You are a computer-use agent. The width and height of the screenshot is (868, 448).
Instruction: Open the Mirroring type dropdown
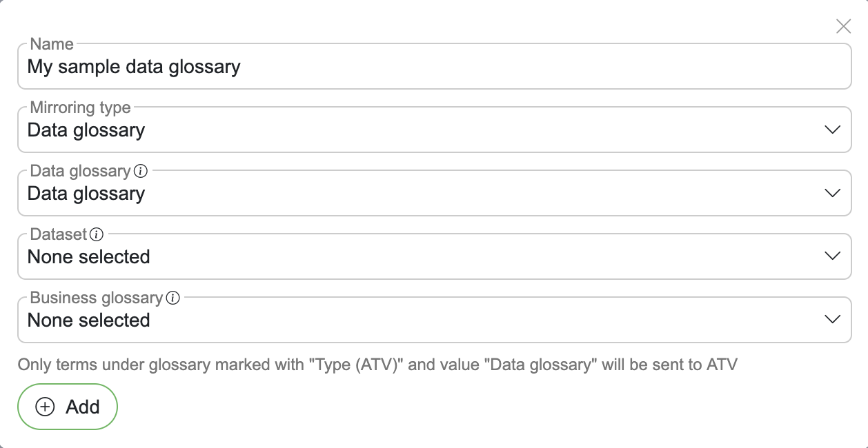tap(435, 129)
